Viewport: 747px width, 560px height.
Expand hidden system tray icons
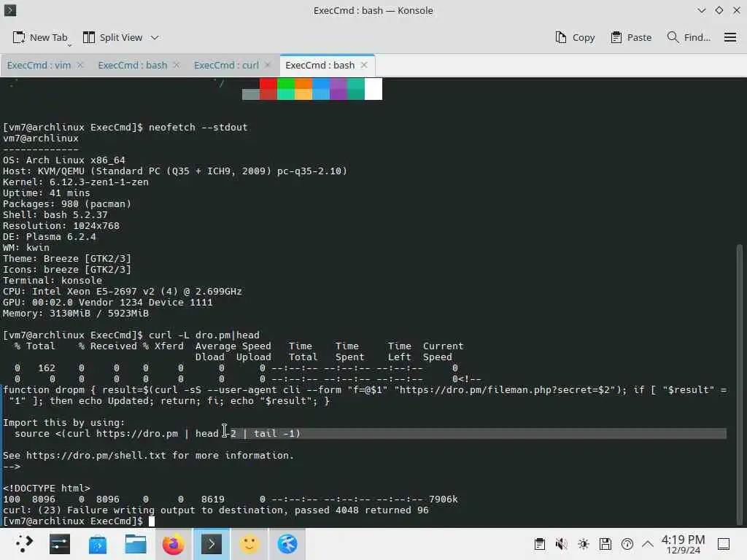[x=648, y=544]
